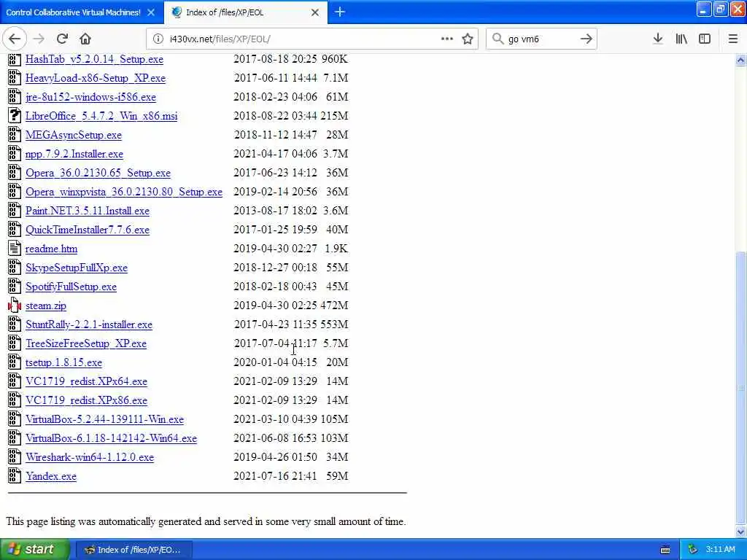Download the steam.zip archive
Viewport: 747px width, 560px height.
point(46,306)
